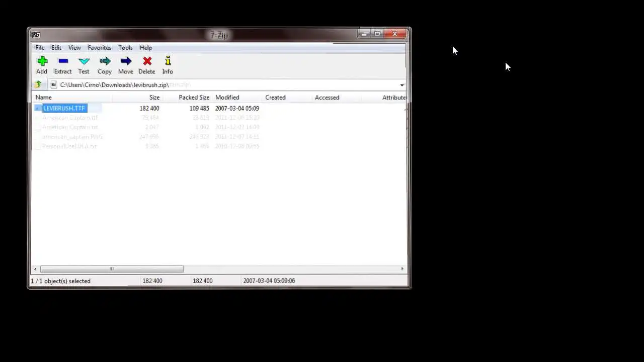644x362 pixels.
Task: Maximize the 7-Zip window
Action: 377,34
